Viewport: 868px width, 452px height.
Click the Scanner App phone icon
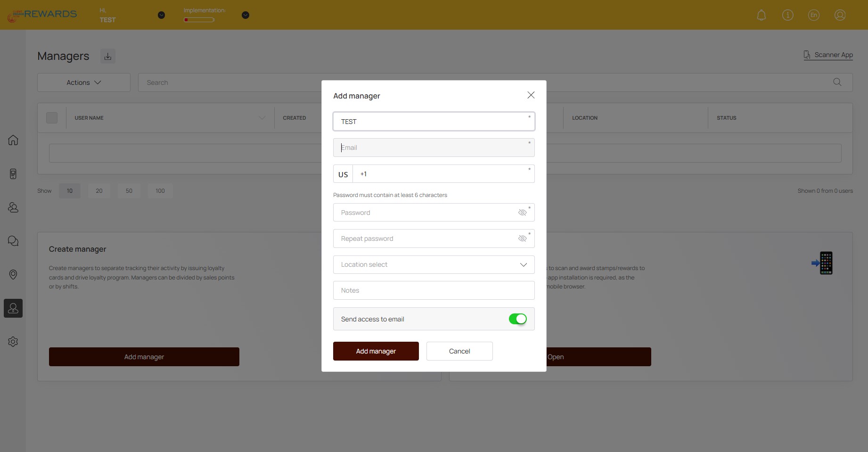(x=807, y=55)
